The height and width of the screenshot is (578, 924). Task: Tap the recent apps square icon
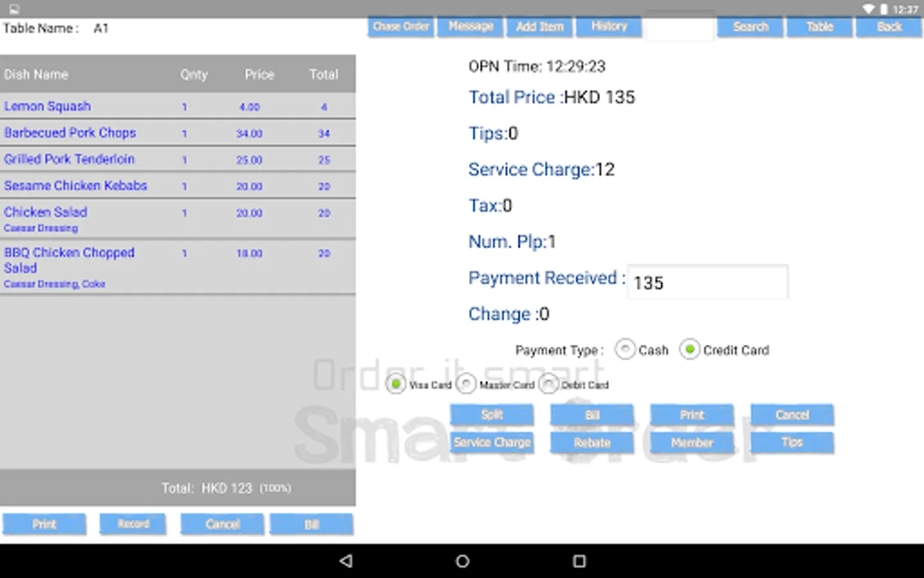coord(579,561)
